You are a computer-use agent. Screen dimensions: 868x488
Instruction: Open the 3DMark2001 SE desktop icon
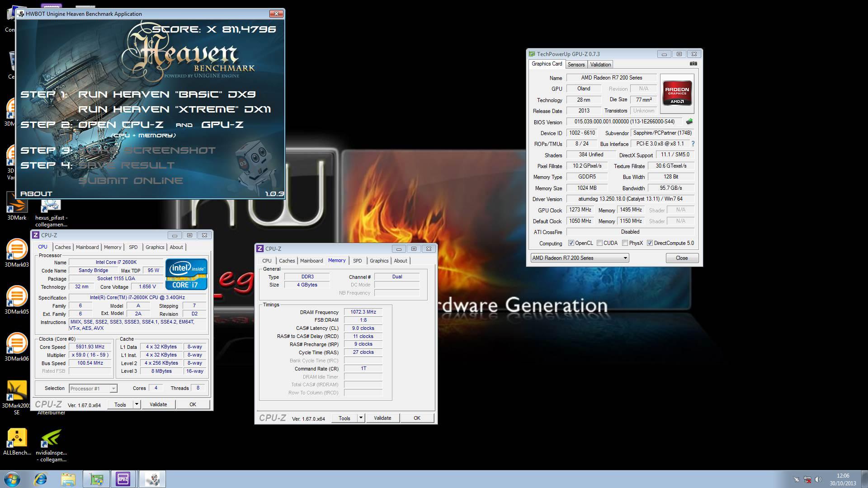point(17,398)
